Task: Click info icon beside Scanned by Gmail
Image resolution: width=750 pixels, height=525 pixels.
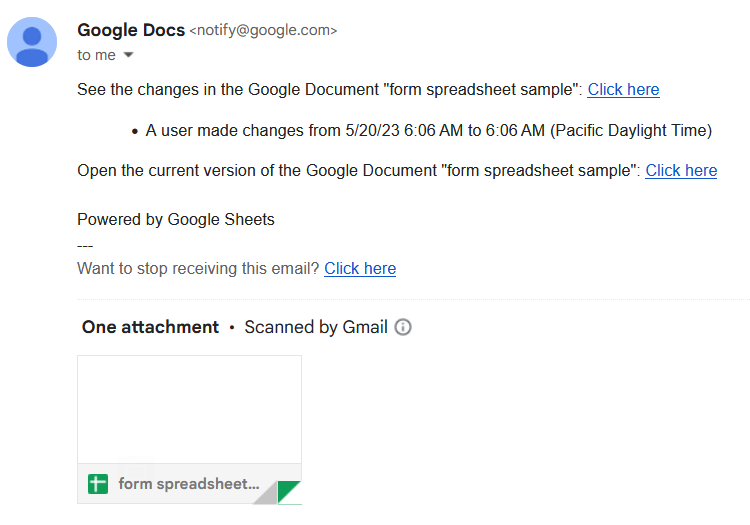Action: [x=403, y=327]
